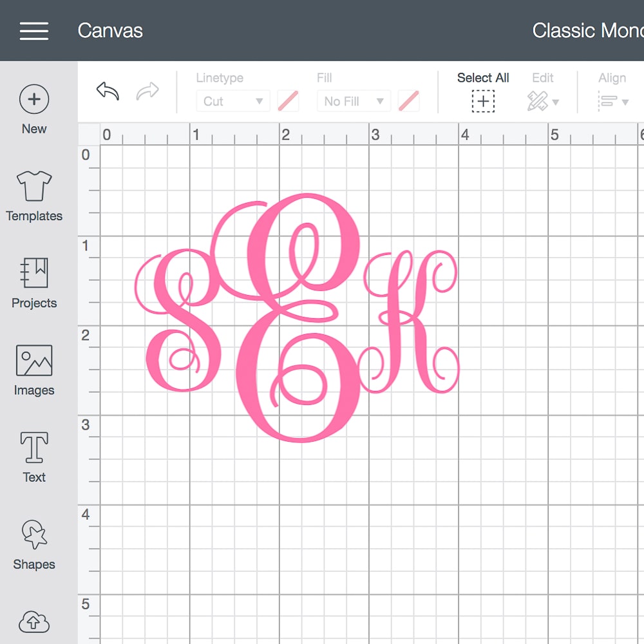Viewport: 644px width, 644px height.
Task: Click the Upload cloud icon
Action: point(34,621)
